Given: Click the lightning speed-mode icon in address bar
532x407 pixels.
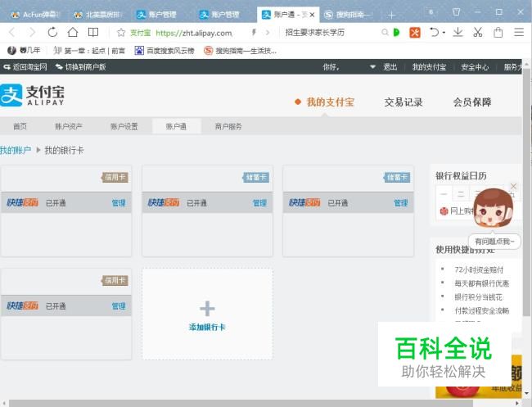Looking at the screenshot, I should coord(254,33).
